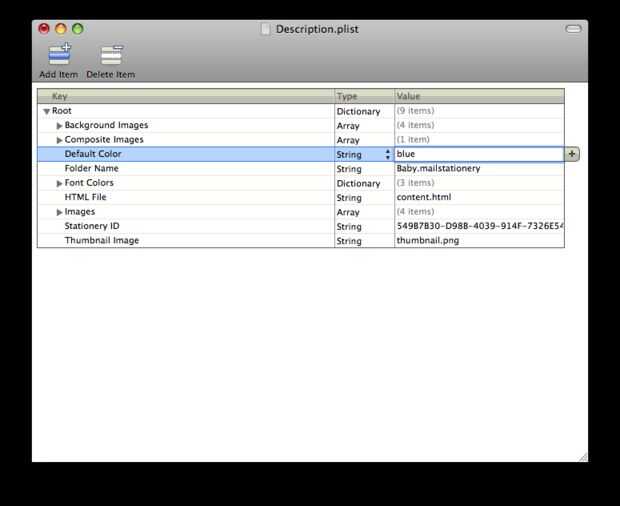Sort by the Key column header
The image size is (620, 506).
pyautogui.click(x=186, y=96)
